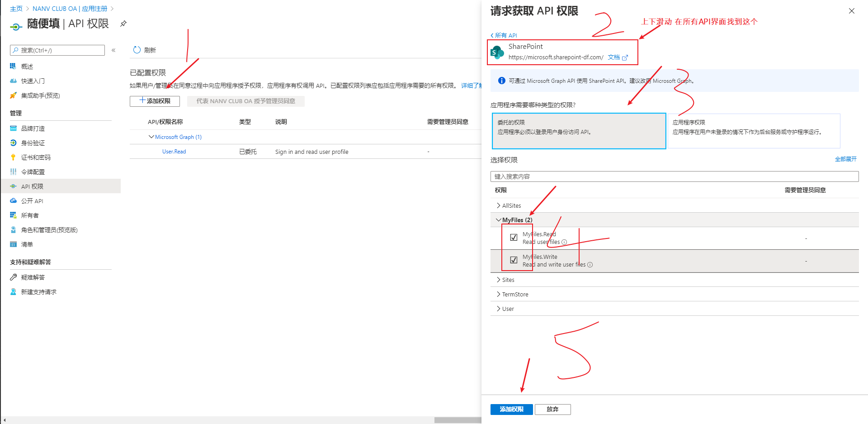868x424 pixels.
Task: Click the 身份验证 authentication icon
Action: coord(13,143)
